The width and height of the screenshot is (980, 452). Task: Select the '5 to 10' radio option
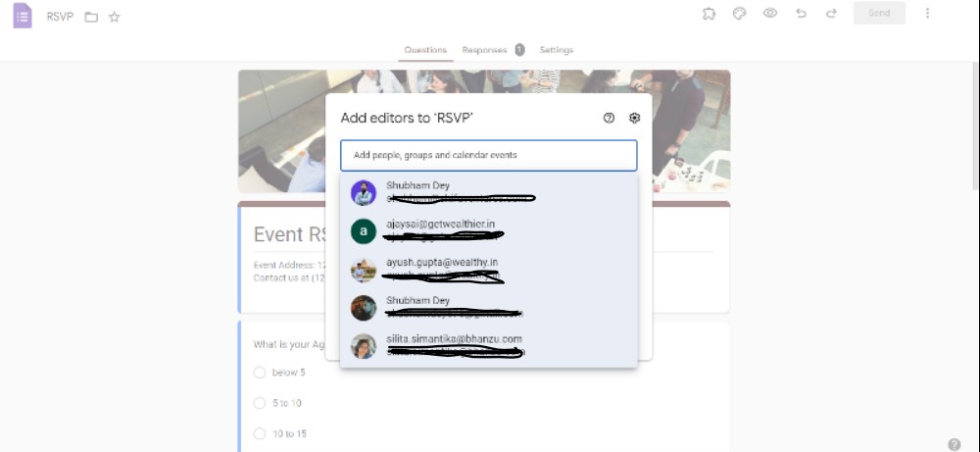[x=260, y=403]
